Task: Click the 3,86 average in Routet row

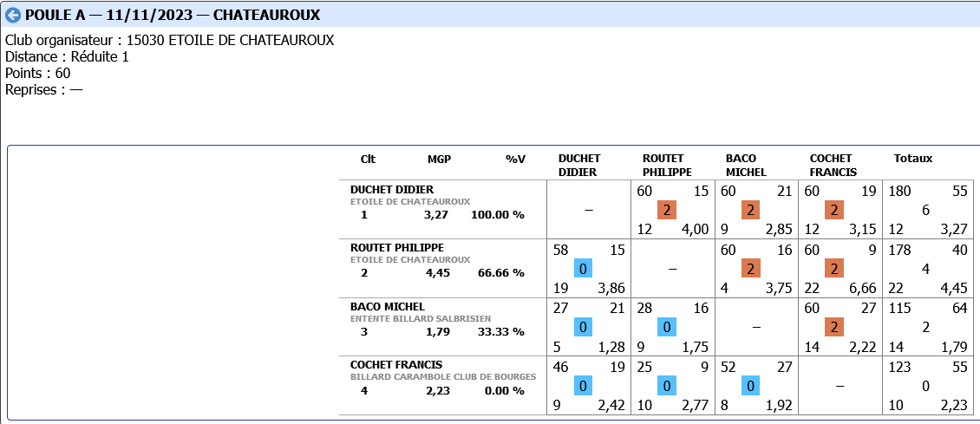Action: 611,289
